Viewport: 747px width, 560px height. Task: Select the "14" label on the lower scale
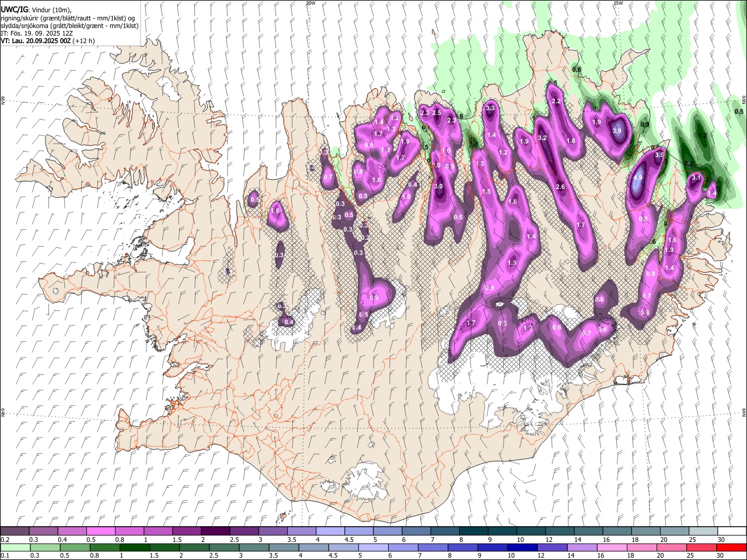(x=571, y=555)
